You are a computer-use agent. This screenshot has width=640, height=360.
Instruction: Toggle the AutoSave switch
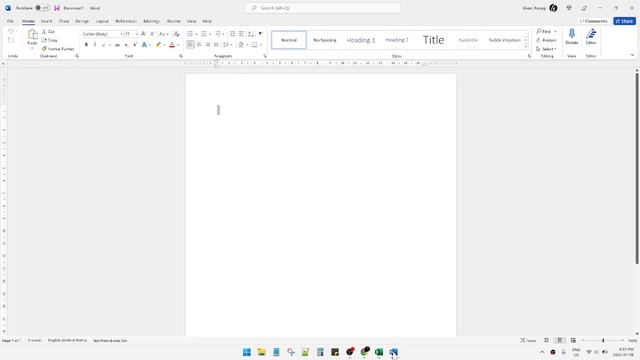tap(42, 8)
